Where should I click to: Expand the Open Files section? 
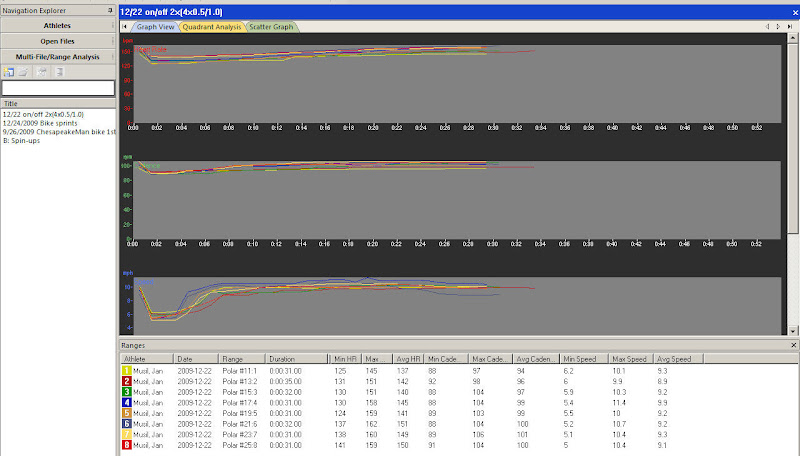pyautogui.click(x=57, y=41)
